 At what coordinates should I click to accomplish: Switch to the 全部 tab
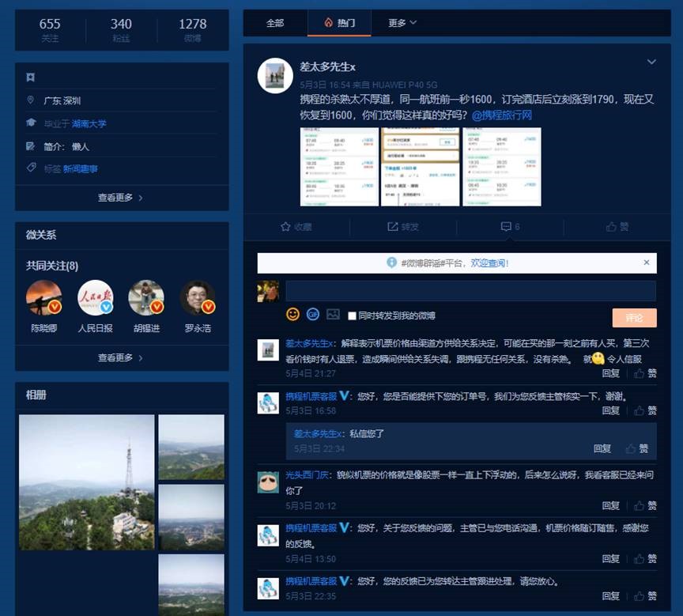[x=275, y=23]
